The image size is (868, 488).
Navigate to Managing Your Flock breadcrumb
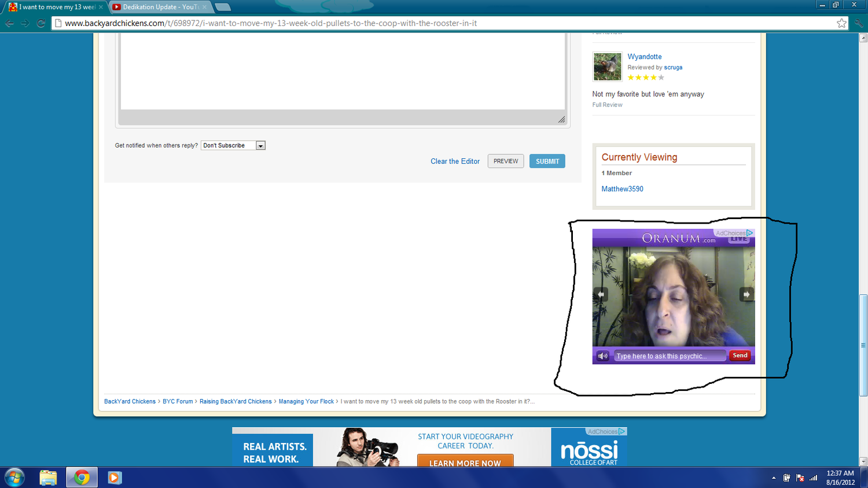pos(306,401)
